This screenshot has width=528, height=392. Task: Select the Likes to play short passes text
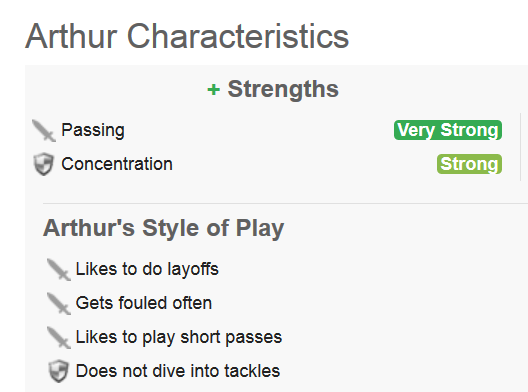pos(179,337)
